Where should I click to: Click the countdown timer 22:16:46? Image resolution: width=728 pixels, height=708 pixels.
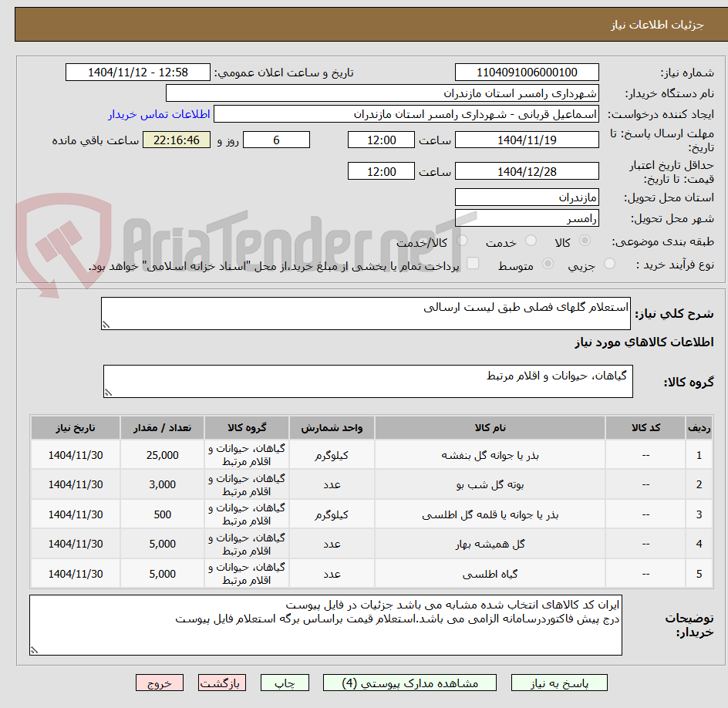click(177, 140)
